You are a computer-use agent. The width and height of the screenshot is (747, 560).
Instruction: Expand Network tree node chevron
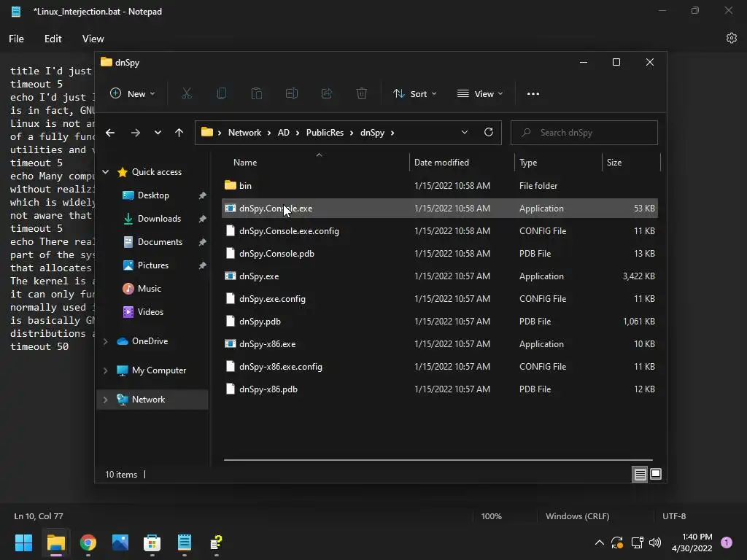[x=106, y=400]
